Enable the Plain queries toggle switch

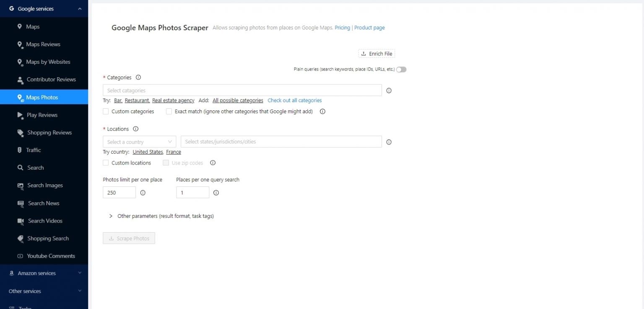tap(401, 69)
